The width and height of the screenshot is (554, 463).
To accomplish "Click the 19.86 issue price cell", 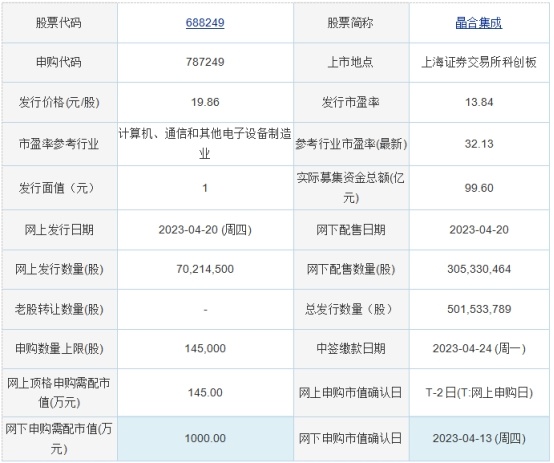I will tap(205, 102).
